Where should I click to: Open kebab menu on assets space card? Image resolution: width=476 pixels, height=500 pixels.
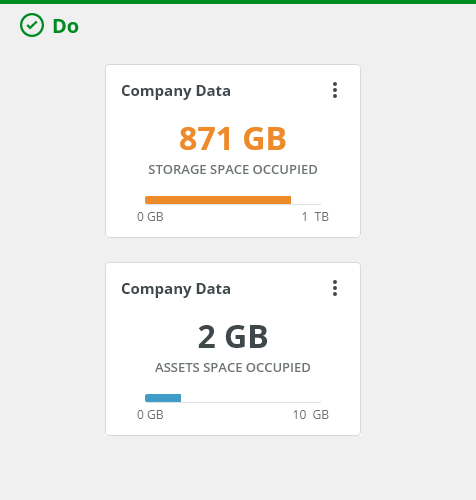coord(335,288)
